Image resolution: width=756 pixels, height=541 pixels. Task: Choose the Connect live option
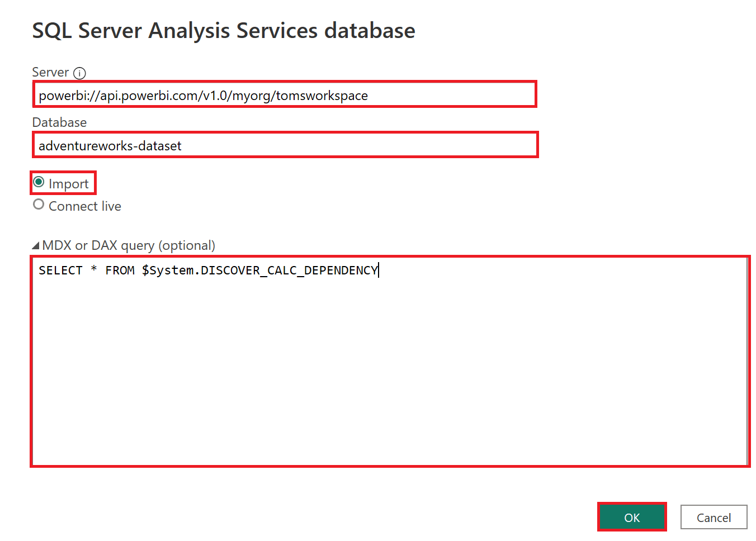click(x=38, y=204)
